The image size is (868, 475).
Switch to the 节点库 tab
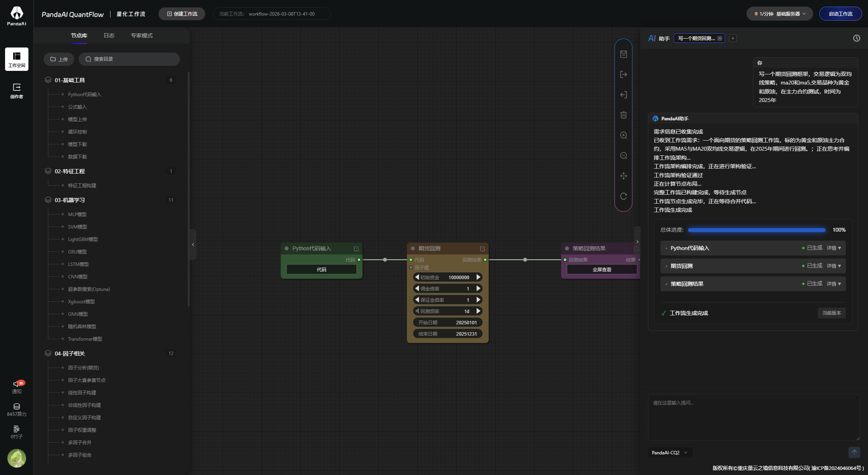coord(79,35)
